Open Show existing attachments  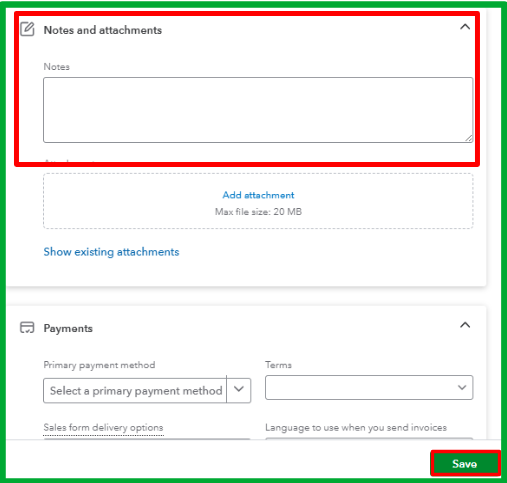111,252
